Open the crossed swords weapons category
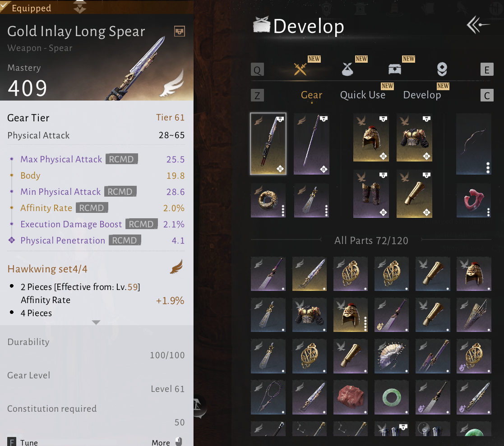This screenshot has height=446, width=504. click(300, 69)
